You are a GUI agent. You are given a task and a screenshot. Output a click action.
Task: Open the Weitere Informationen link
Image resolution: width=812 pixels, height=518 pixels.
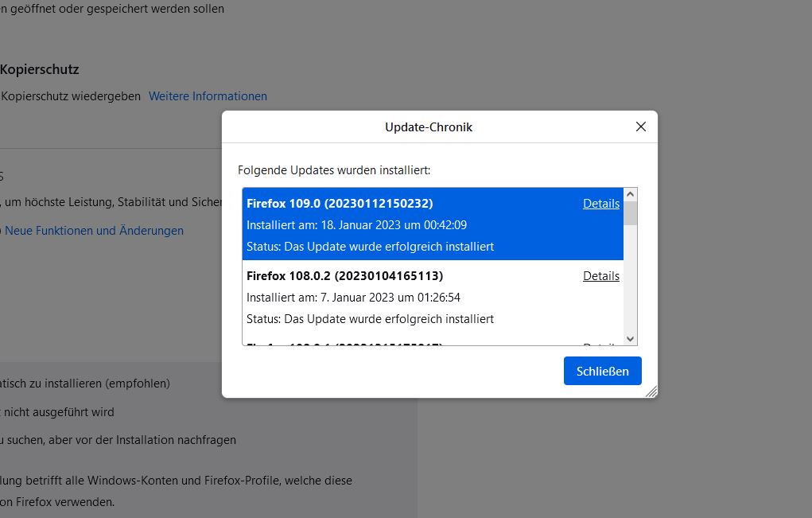(208, 96)
